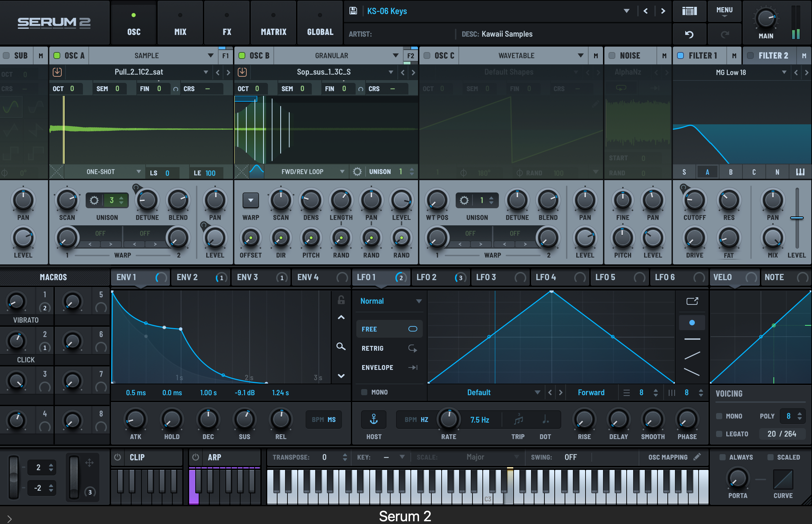This screenshot has width=812, height=524.
Task: Toggle FILTER 1 power
Action: click(x=680, y=55)
